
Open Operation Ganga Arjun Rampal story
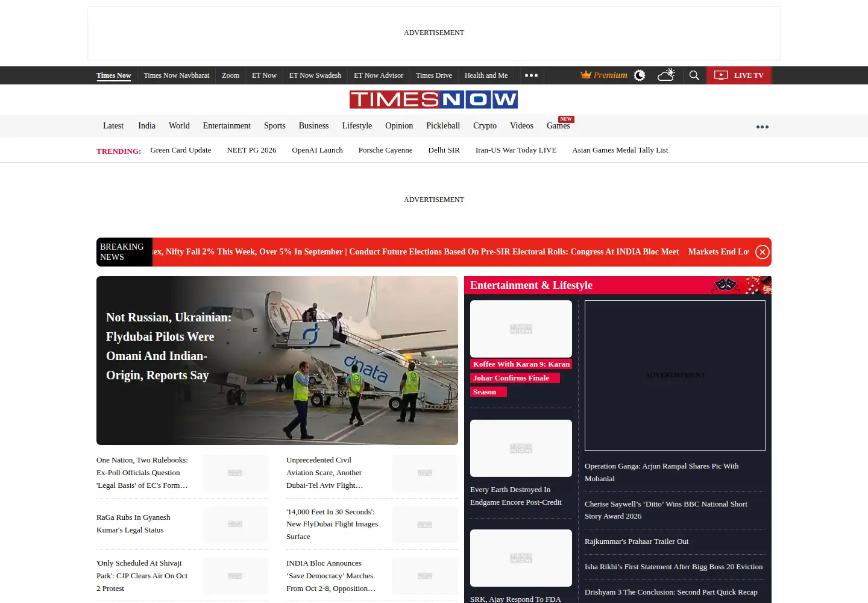(661, 472)
